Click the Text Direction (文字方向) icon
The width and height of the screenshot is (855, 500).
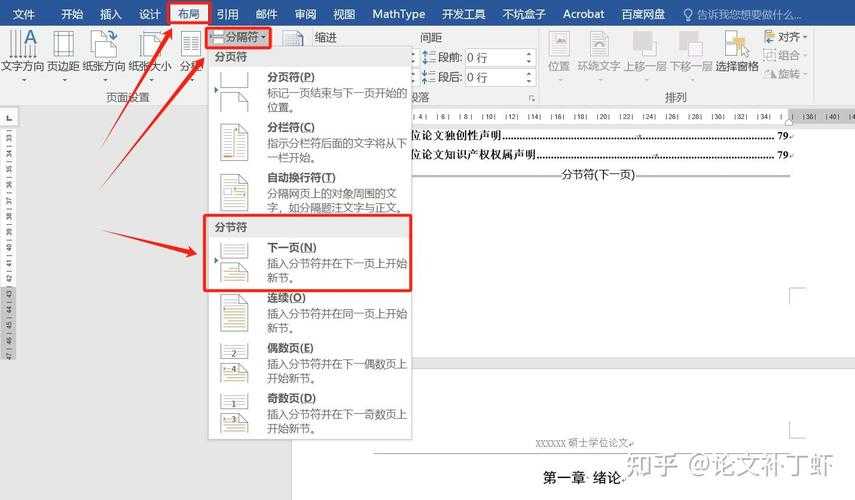pyautogui.click(x=21, y=50)
